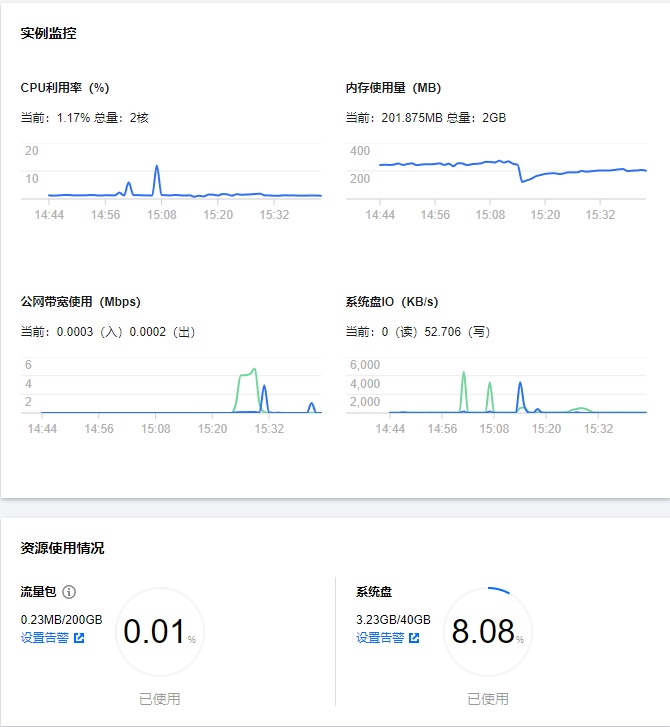Image resolution: width=670 pixels, height=727 pixels.
Task: Click the 内存使用量 (MB) chart title
Action: [393, 88]
